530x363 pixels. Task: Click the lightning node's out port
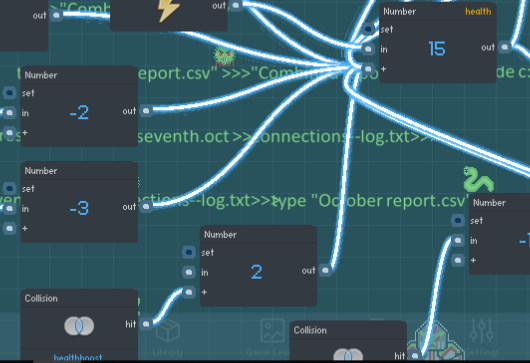coord(236,5)
